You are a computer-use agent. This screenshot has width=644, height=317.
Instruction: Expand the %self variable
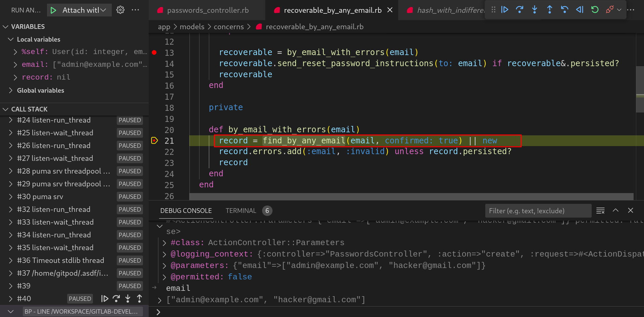tap(15, 52)
